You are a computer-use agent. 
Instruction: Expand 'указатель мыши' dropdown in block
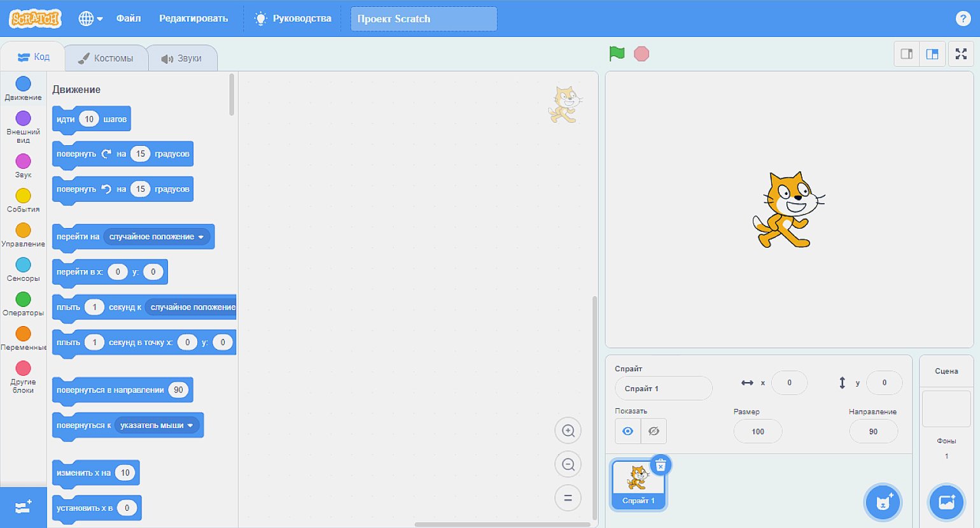click(190, 425)
